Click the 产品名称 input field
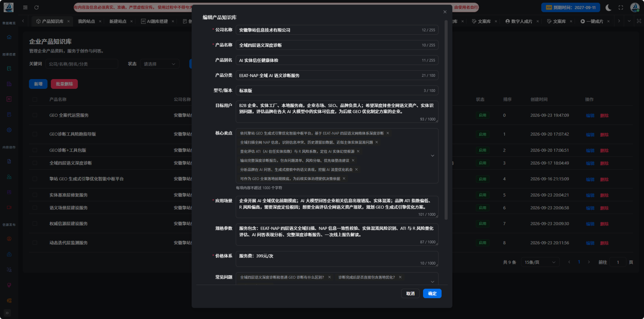The image size is (644, 319). (337, 45)
